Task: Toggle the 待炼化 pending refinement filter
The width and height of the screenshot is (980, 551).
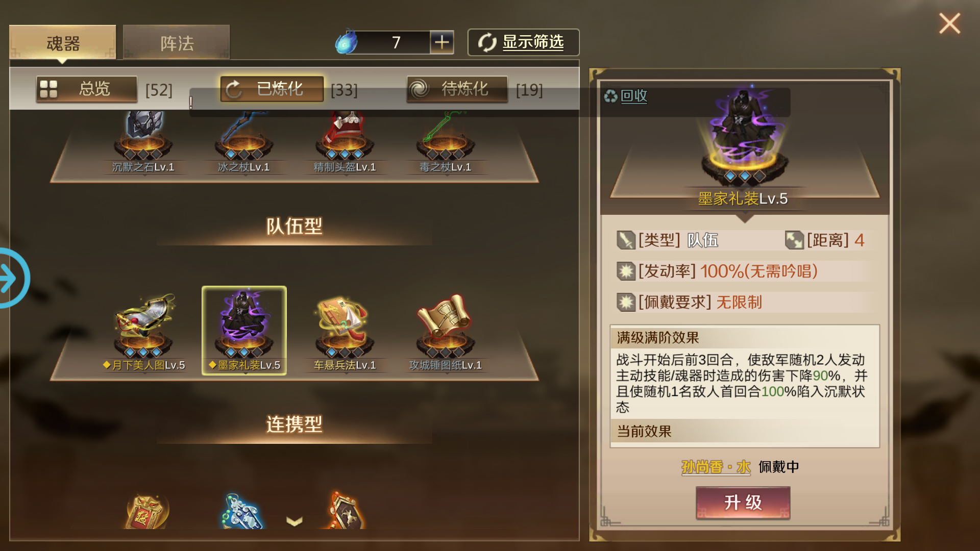Action: 457,89
